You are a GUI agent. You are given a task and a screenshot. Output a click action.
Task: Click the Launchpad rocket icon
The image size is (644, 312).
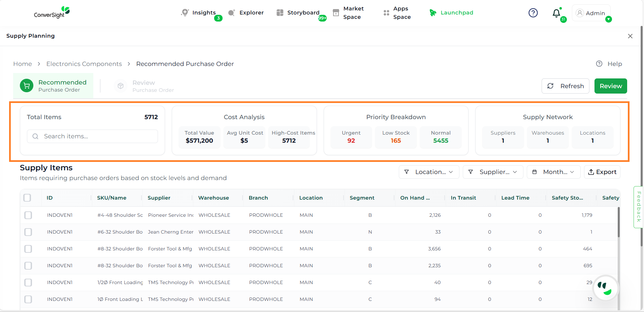(x=433, y=13)
